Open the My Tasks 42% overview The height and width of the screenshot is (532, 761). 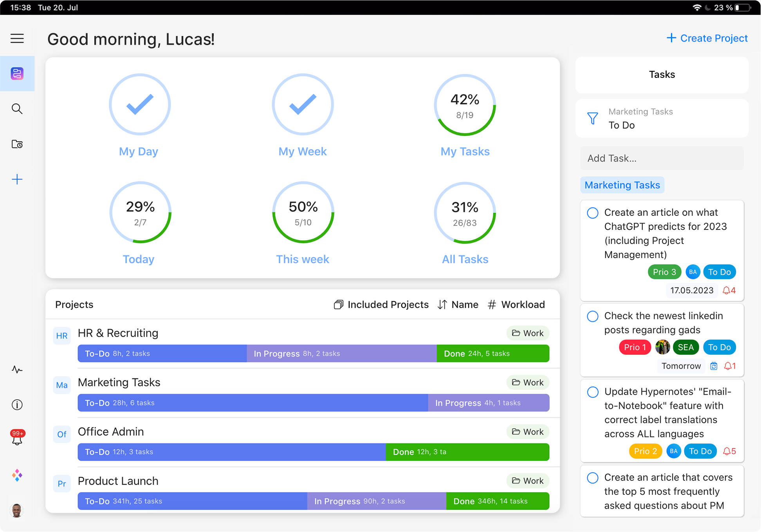[x=465, y=105]
